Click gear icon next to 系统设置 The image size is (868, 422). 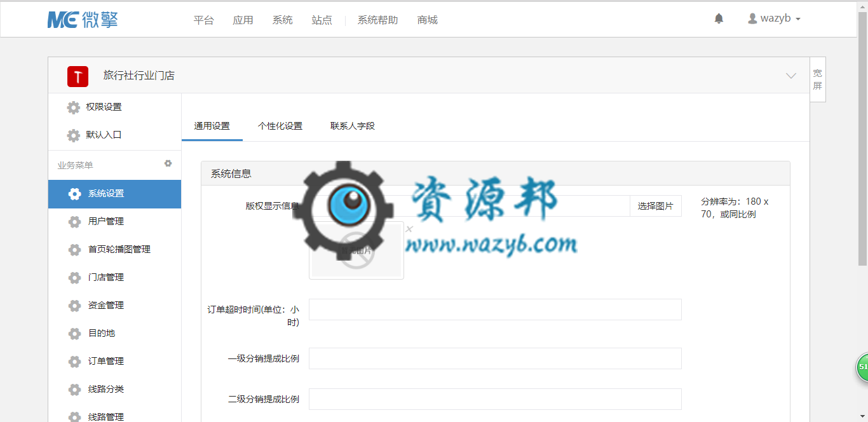pyautogui.click(x=75, y=194)
